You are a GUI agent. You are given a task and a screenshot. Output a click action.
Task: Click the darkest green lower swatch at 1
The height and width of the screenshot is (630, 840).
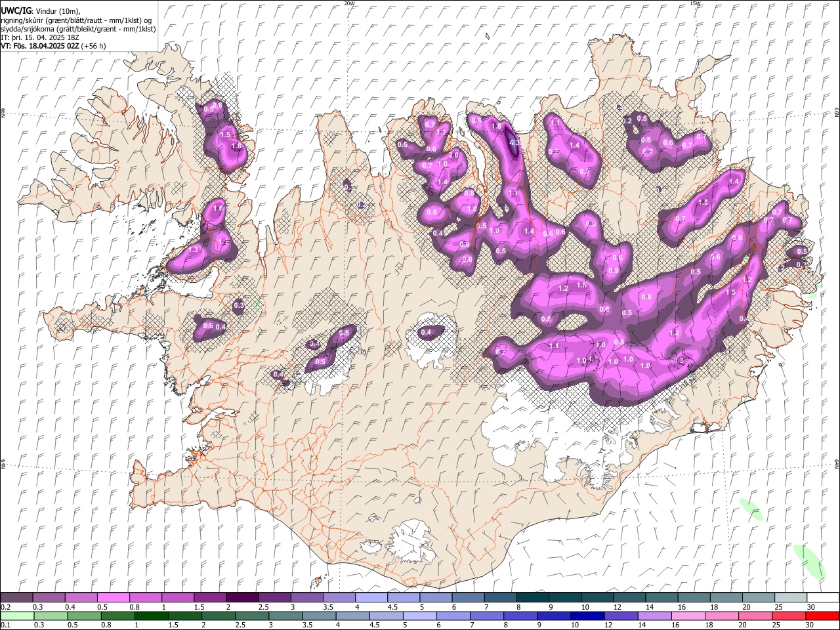point(152,616)
